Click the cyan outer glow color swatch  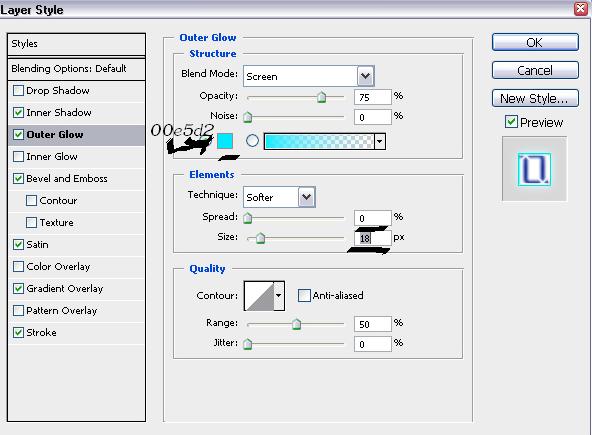[225, 141]
